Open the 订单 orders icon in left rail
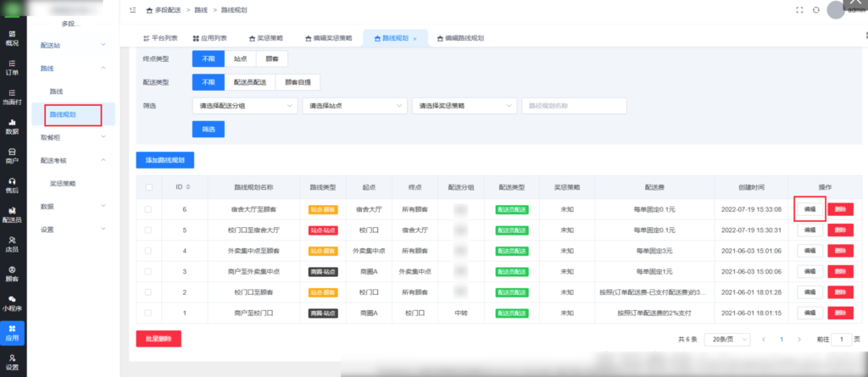Screen dimensions: 868x377 click(x=12, y=68)
